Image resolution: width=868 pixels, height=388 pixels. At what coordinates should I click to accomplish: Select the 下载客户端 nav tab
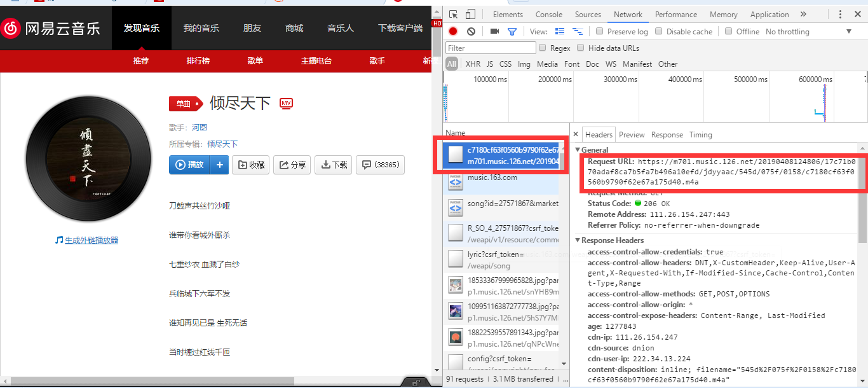pos(400,28)
